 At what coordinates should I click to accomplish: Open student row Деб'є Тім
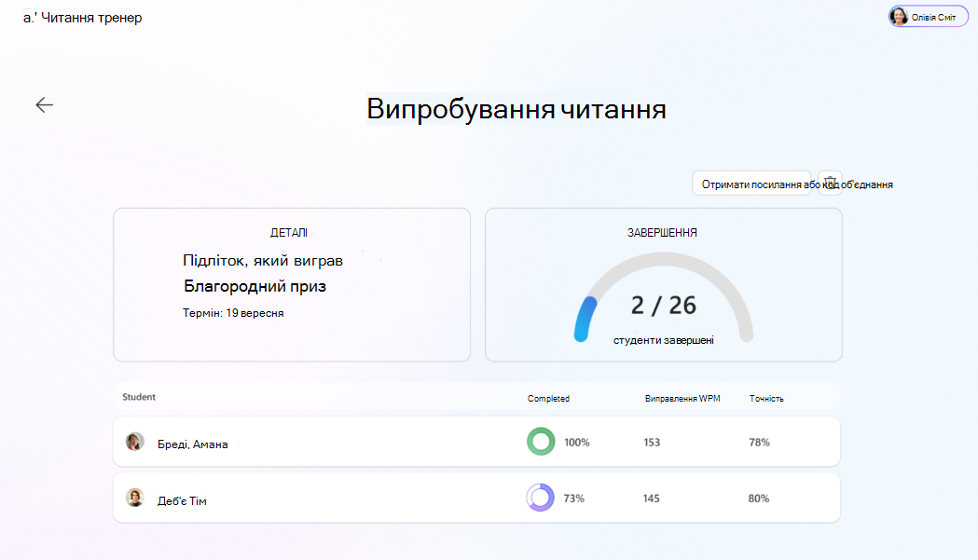pos(476,498)
